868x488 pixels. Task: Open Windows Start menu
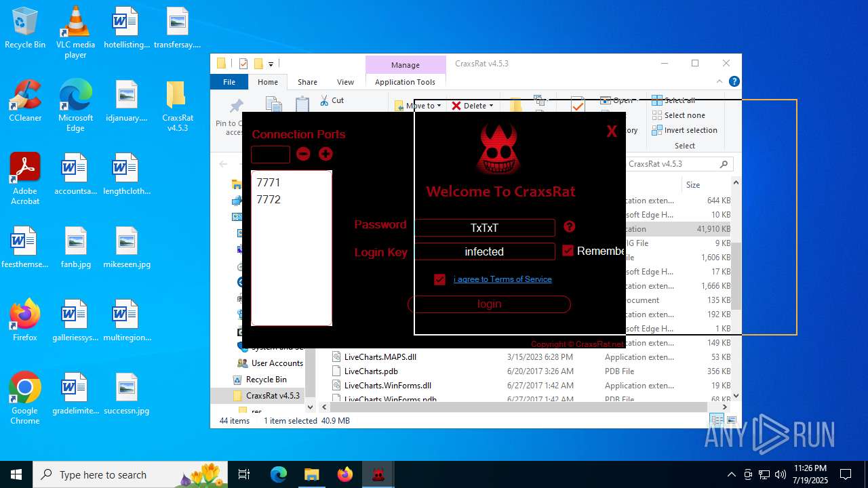[x=16, y=474]
